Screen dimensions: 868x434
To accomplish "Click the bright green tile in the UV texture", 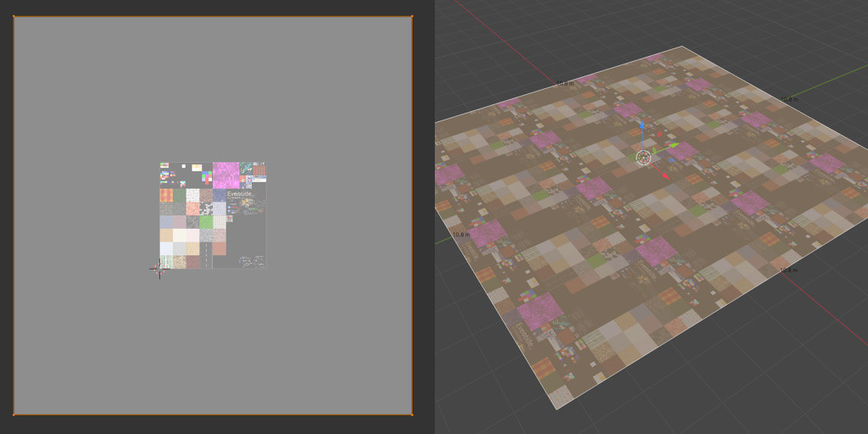I will pos(206,222).
